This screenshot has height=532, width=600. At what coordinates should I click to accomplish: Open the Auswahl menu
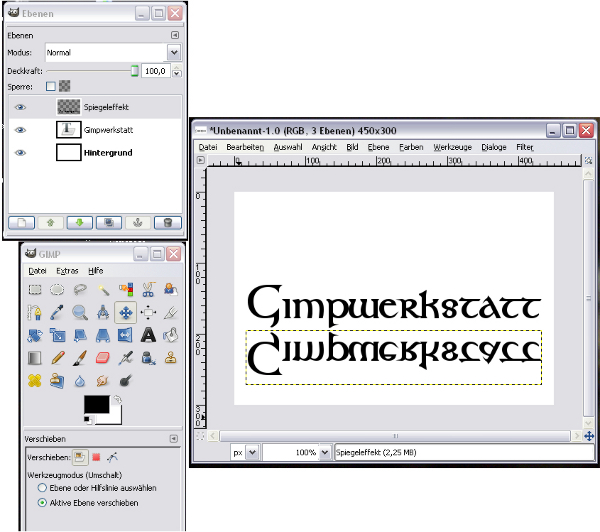(288, 147)
